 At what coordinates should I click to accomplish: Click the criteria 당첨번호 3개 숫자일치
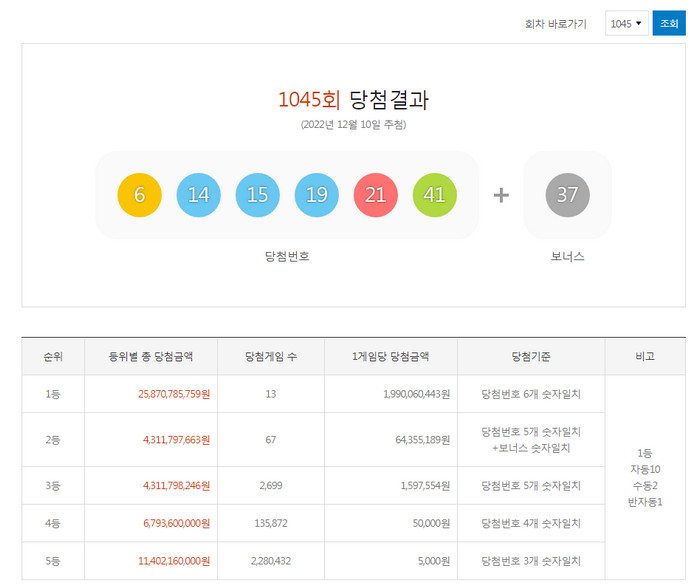(x=531, y=561)
